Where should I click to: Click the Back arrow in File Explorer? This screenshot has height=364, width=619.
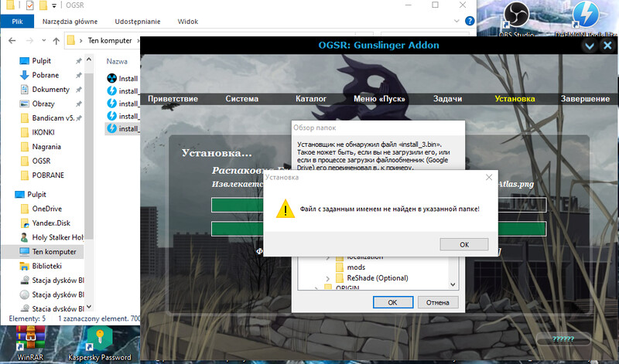[x=10, y=40]
